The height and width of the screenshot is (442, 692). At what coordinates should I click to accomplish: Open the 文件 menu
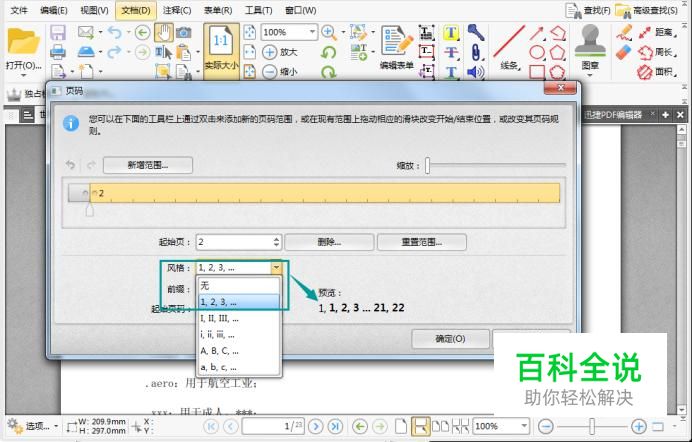coord(19,10)
